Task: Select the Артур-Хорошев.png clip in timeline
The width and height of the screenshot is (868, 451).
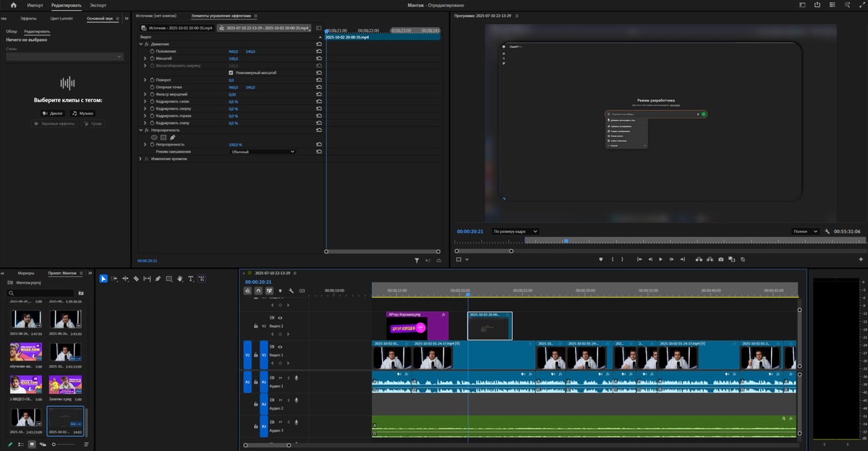Action: tap(417, 325)
